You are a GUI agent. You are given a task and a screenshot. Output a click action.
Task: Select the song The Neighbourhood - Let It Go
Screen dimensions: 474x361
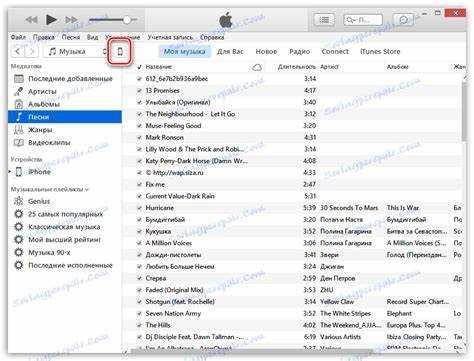pyautogui.click(x=190, y=114)
